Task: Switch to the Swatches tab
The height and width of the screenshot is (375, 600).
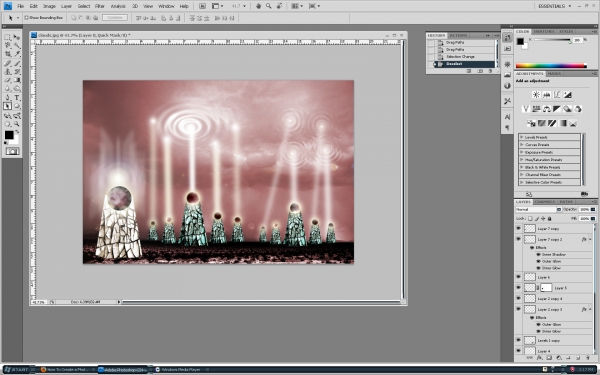Action: click(544, 31)
